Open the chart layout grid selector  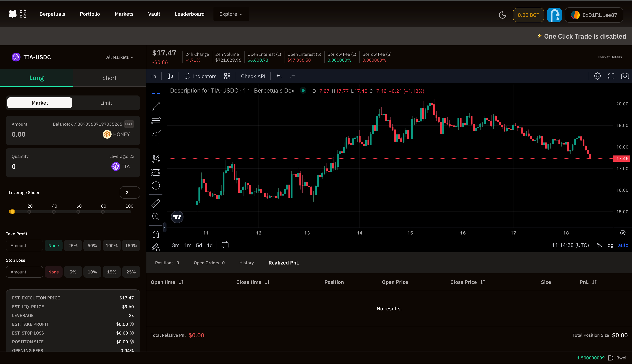point(227,76)
